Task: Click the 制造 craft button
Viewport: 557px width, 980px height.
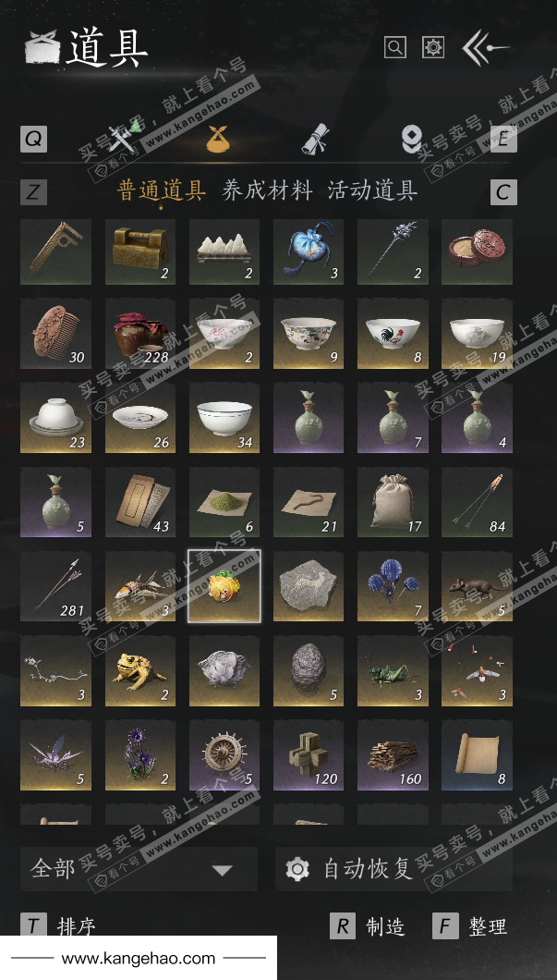Action: pyautogui.click(x=367, y=925)
